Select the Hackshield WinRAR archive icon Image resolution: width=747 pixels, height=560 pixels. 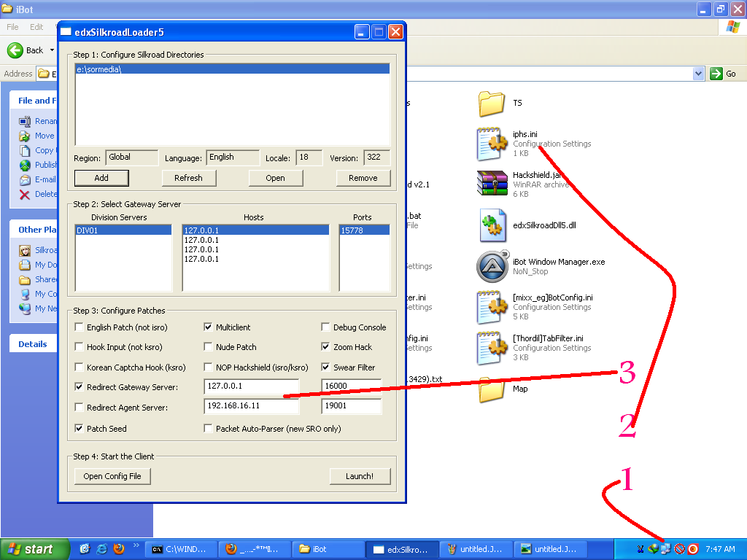click(492, 184)
